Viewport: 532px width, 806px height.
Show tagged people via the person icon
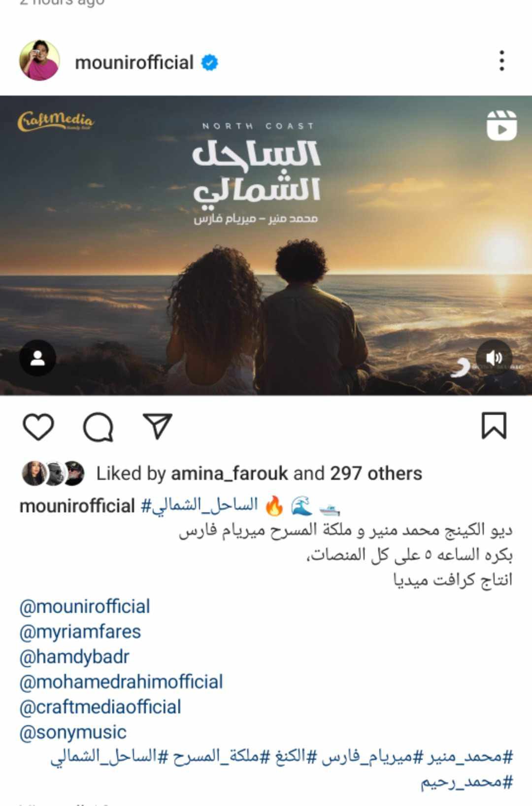pos(37,358)
